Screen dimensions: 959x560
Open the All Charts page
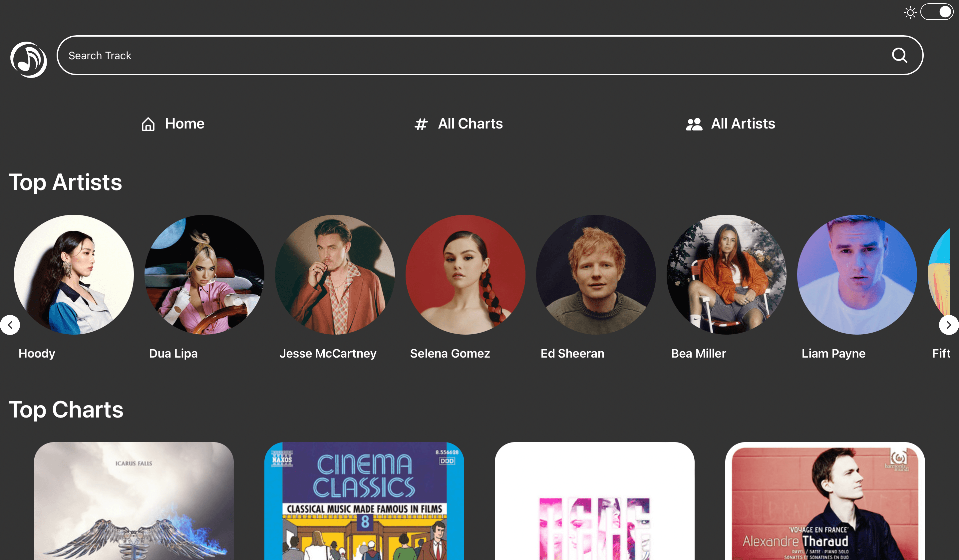pos(471,124)
